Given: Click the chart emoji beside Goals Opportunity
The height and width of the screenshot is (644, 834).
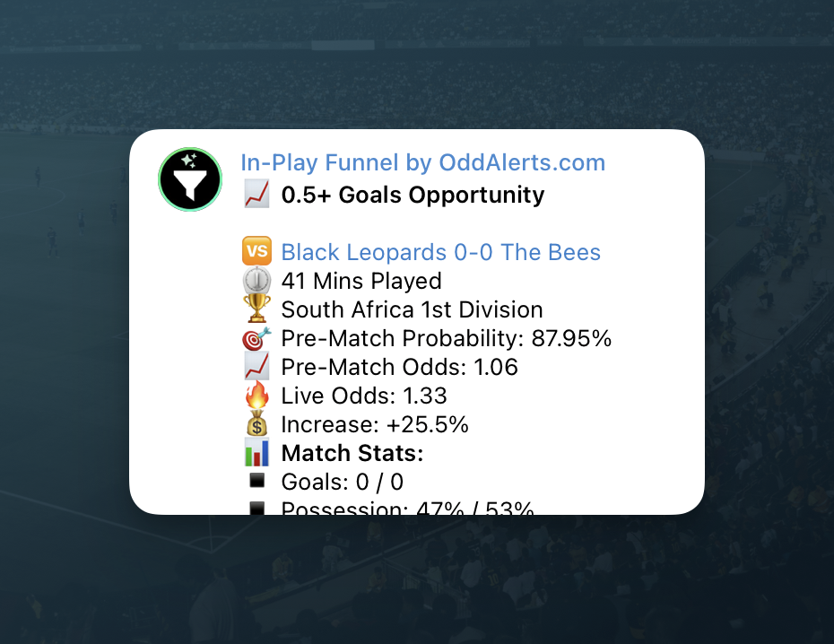Looking at the screenshot, I should coord(256,196).
